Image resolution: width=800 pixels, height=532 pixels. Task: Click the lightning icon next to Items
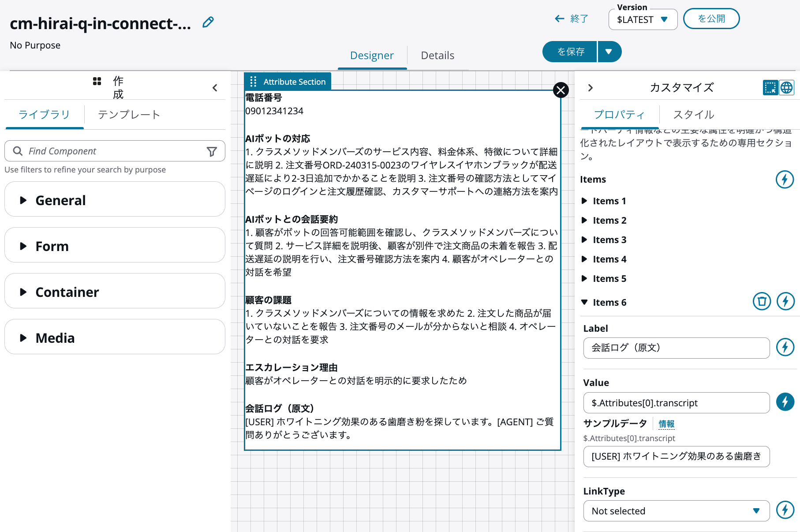[785, 180]
